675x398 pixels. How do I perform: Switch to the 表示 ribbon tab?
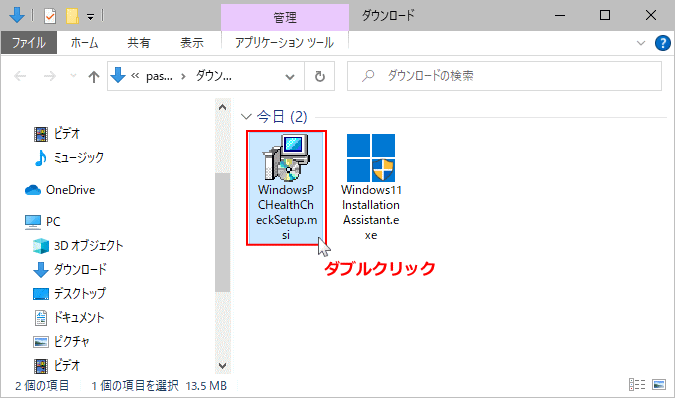(192, 43)
